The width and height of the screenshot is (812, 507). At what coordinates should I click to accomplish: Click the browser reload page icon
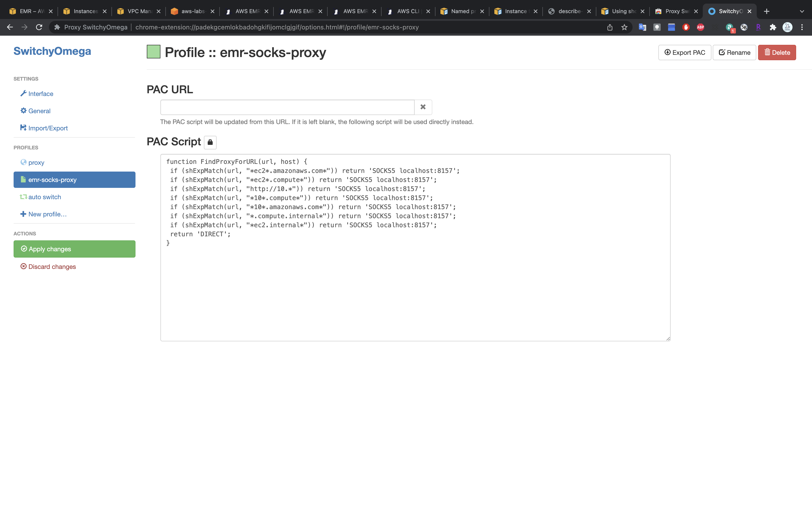[39, 27]
